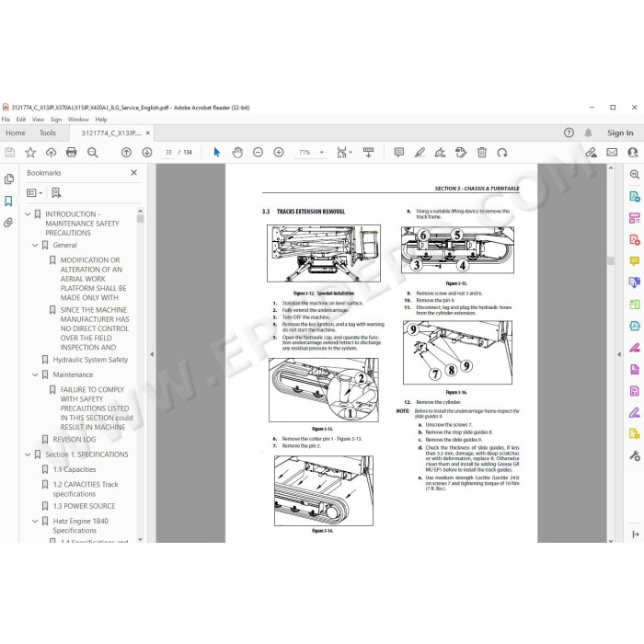Open the Window menu
This screenshot has width=644, height=644.
pyautogui.click(x=78, y=120)
